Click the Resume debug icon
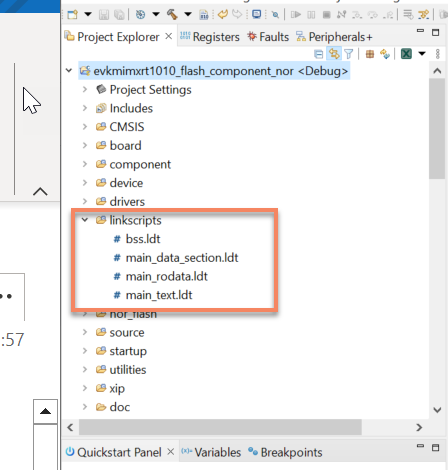Screen dimensions: 448x470 pos(296,15)
